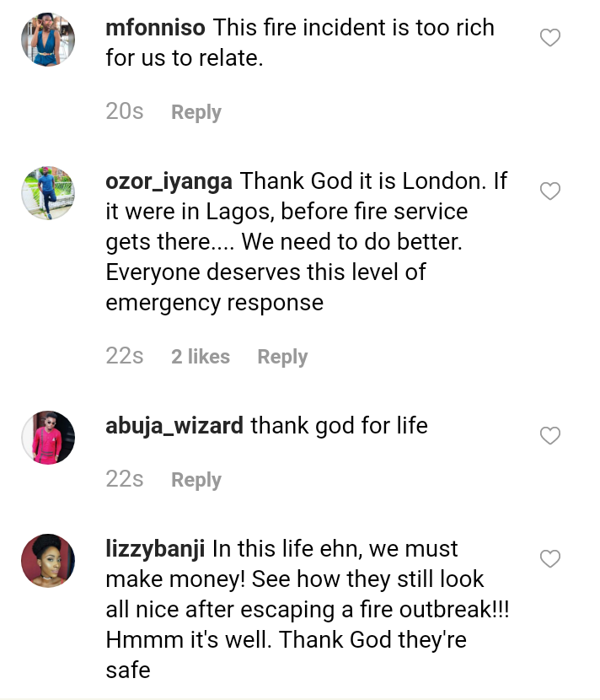
Task: Like mfonniso's comment with the heart
Action: (x=550, y=38)
